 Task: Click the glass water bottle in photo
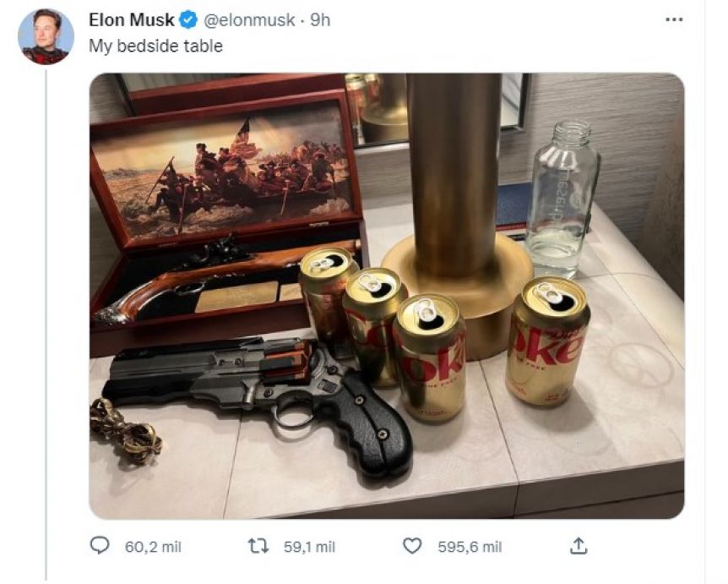tap(562, 199)
